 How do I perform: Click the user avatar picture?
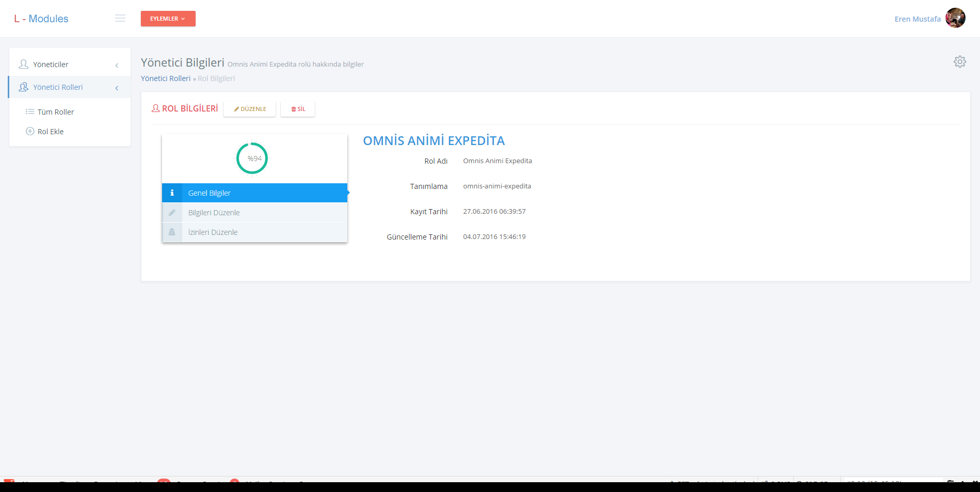[955, 18]
